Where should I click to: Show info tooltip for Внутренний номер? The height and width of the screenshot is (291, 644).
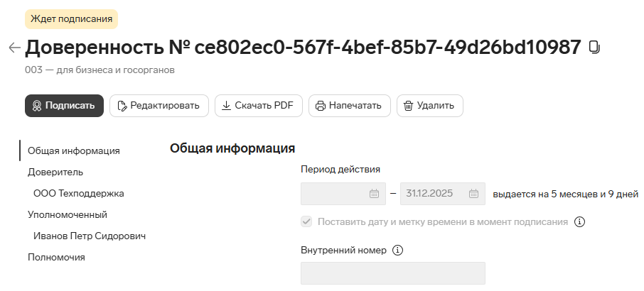coord(397,250)
